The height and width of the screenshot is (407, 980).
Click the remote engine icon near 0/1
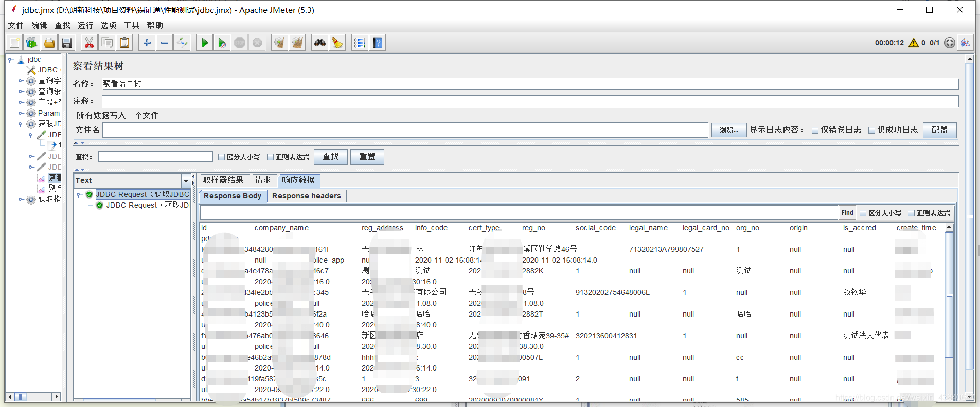(950, 43)
